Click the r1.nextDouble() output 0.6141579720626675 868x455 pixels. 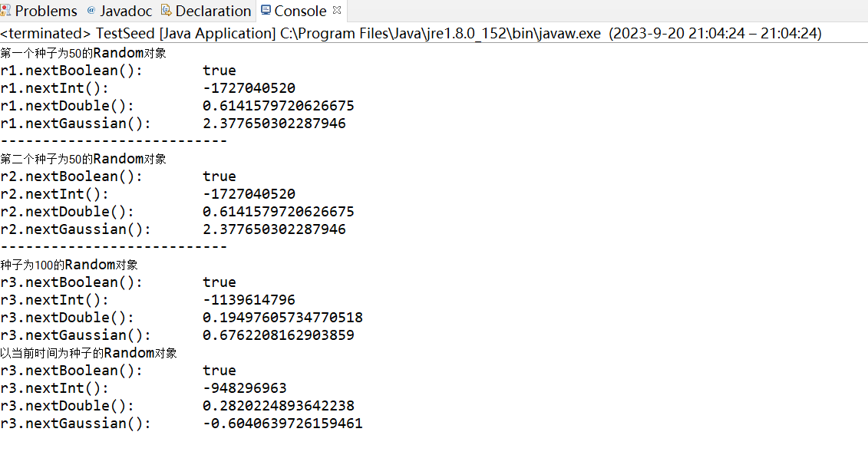[x=279, y=106]
